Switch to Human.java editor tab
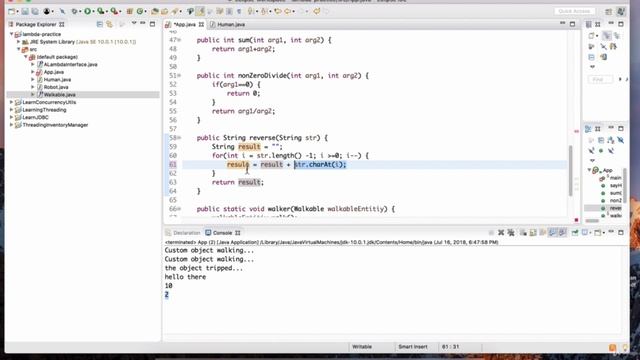640x360 pixels. pos(227,24)
